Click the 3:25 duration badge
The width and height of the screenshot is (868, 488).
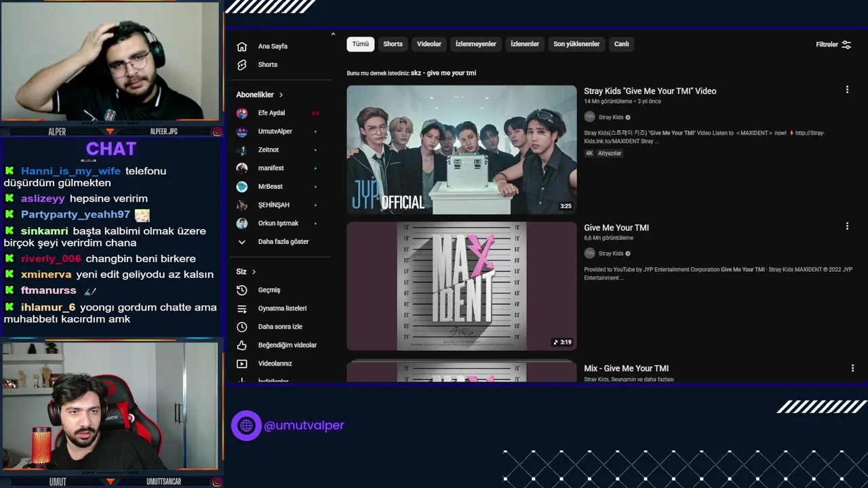tap(566, 206)
